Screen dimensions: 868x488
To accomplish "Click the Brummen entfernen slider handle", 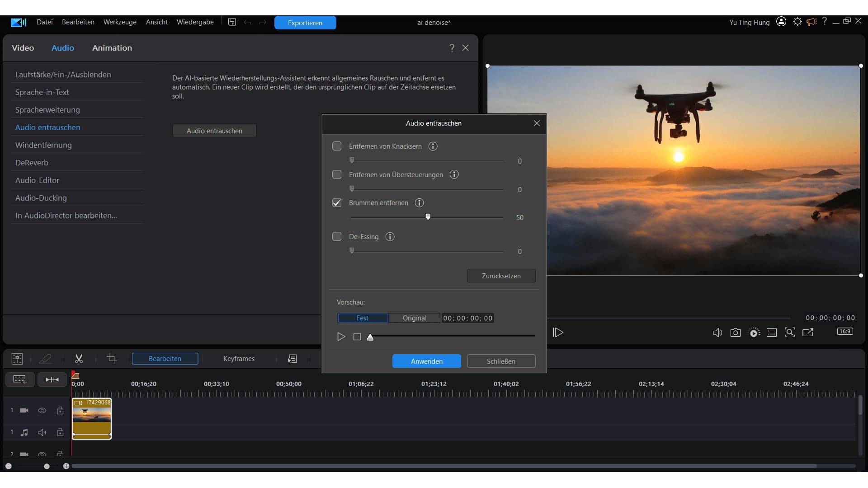I will pos(428,217).
